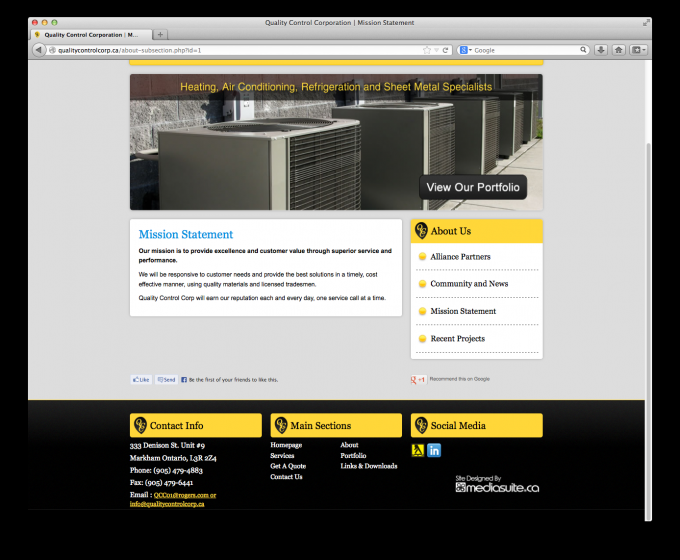
Task: Open Community and News in About Us menu
Action: click(469, 284)
